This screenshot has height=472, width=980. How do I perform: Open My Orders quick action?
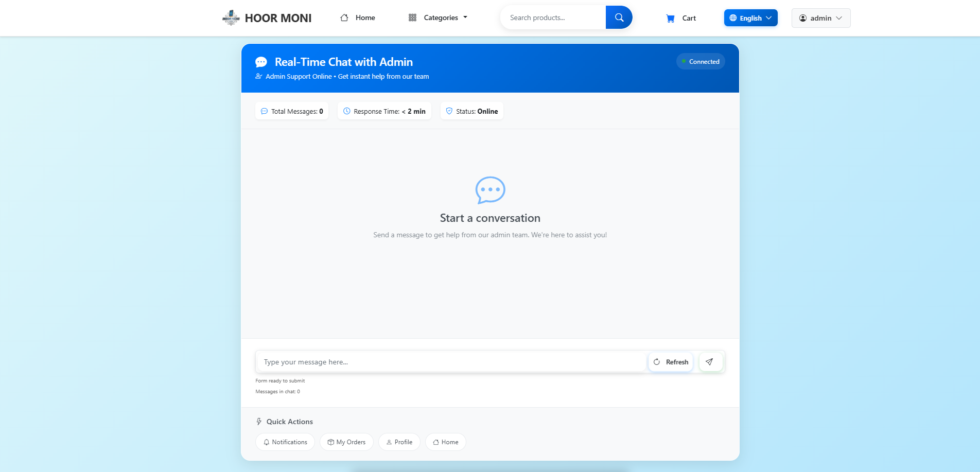346,442
